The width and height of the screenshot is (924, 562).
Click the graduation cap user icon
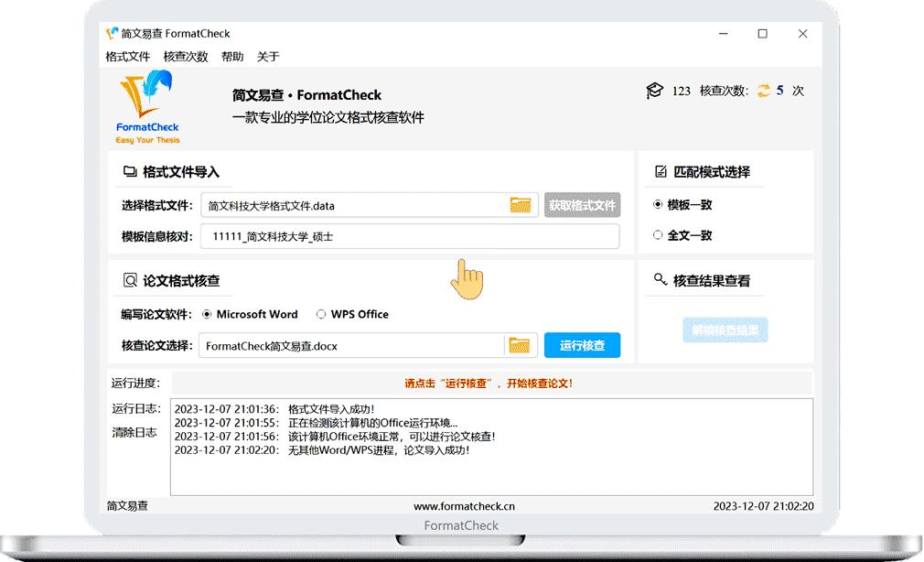pyautogui.click(x=654, y=91)
